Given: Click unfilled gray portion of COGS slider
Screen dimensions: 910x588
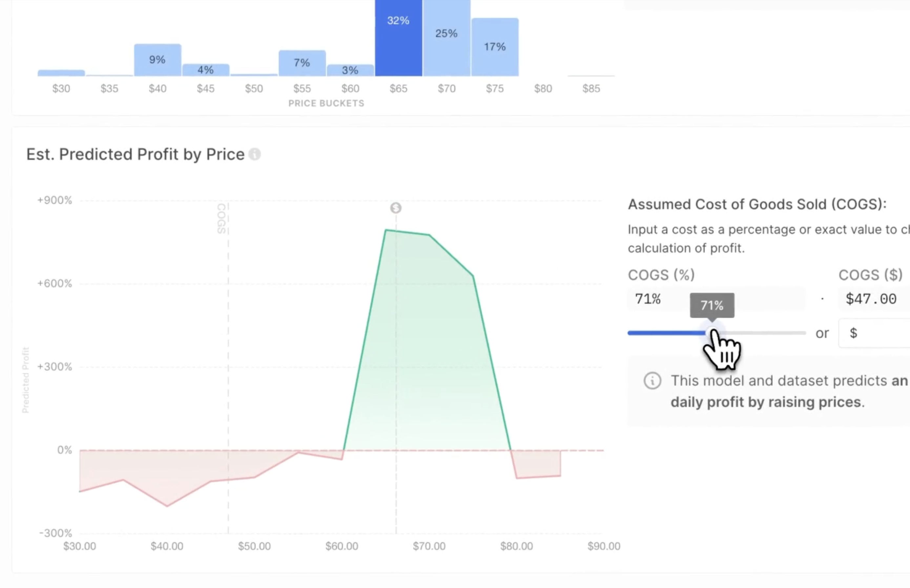Looking at the screenshot, I should (768, 333).
